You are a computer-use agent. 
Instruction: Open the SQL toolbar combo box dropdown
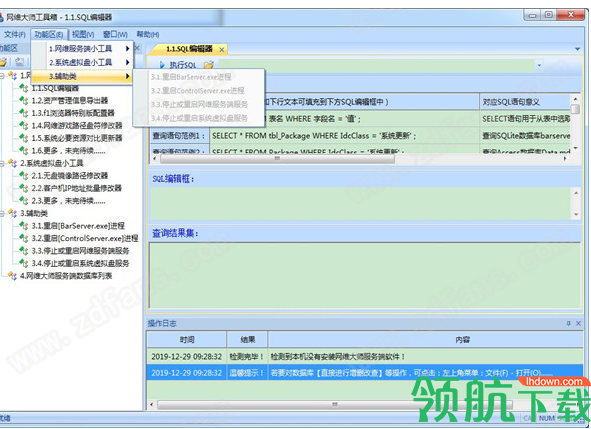(x=539, y=65)
